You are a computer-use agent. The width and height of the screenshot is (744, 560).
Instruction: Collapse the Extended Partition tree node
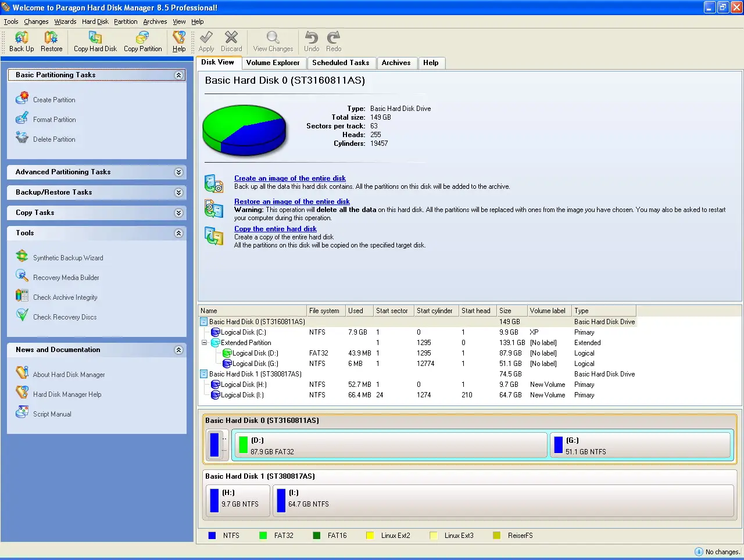[x=204, y=343]
